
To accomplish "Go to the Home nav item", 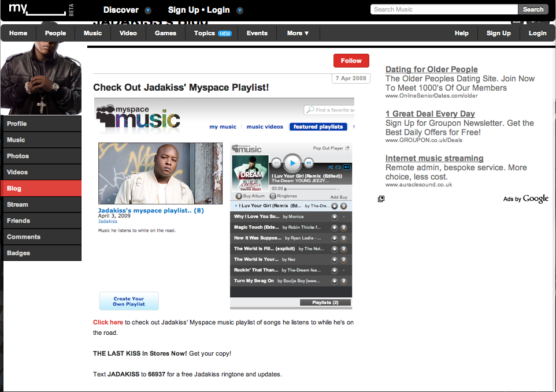I will 18,33.
